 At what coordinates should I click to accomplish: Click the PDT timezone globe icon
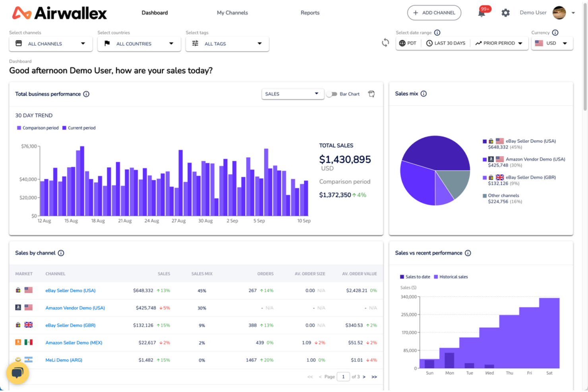[401, 43]
